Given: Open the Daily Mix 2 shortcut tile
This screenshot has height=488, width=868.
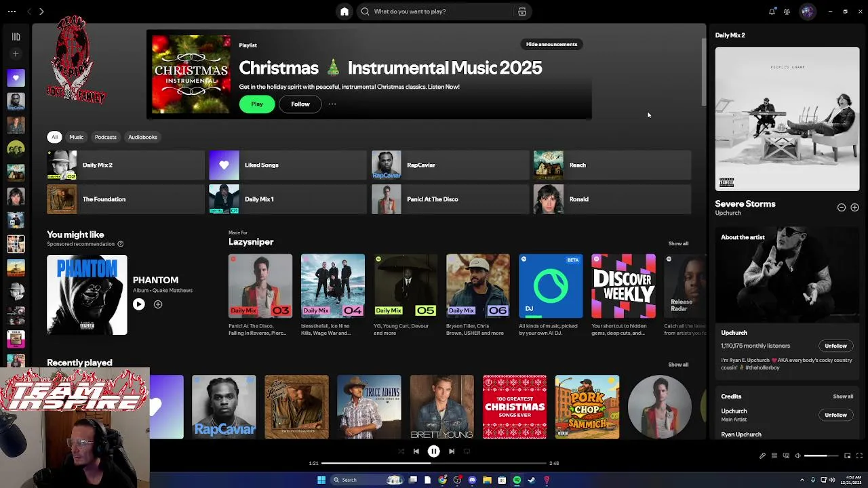Looking at the screenshot, I should click(125, 165).
